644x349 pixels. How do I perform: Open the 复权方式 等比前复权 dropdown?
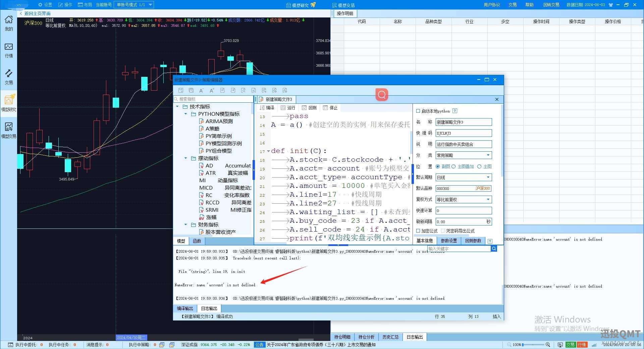[x=464, y=200]
